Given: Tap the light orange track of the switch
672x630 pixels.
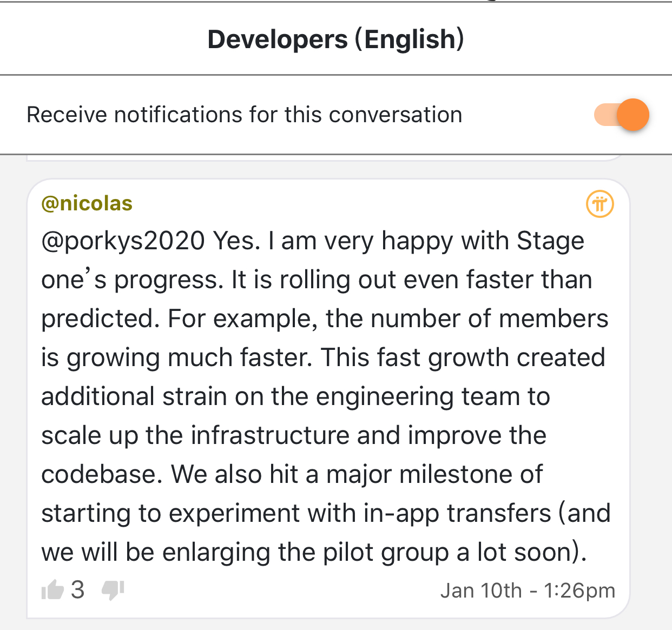Looking at the screenshot, I should coord(605,115).
